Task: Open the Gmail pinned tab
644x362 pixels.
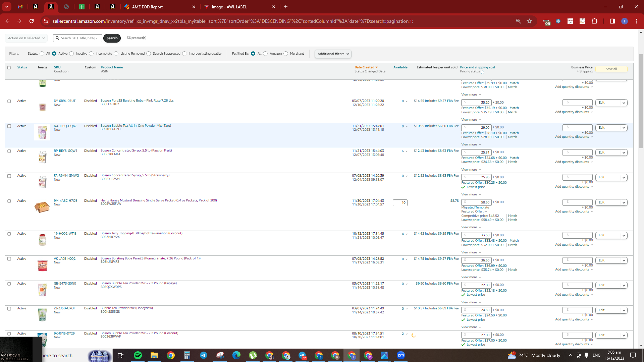Action: 20,7
